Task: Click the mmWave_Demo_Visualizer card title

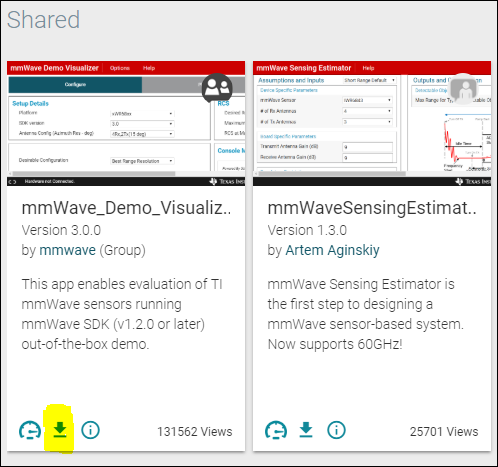Action: click(126, 208)
